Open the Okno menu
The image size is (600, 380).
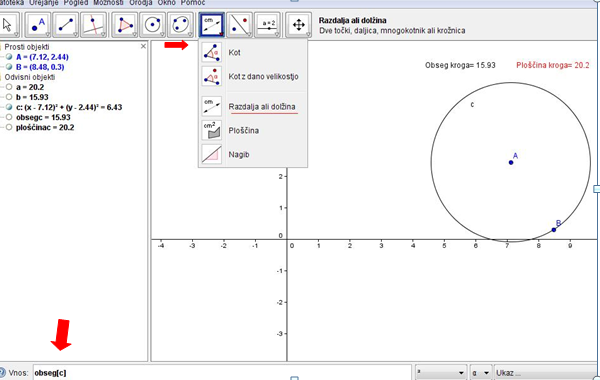point(166,3)
